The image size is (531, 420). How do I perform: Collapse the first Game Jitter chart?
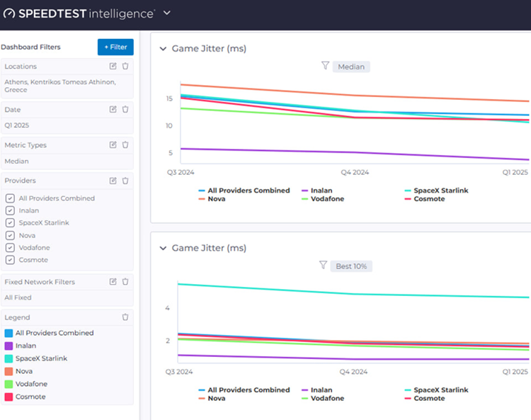[164, 49]
